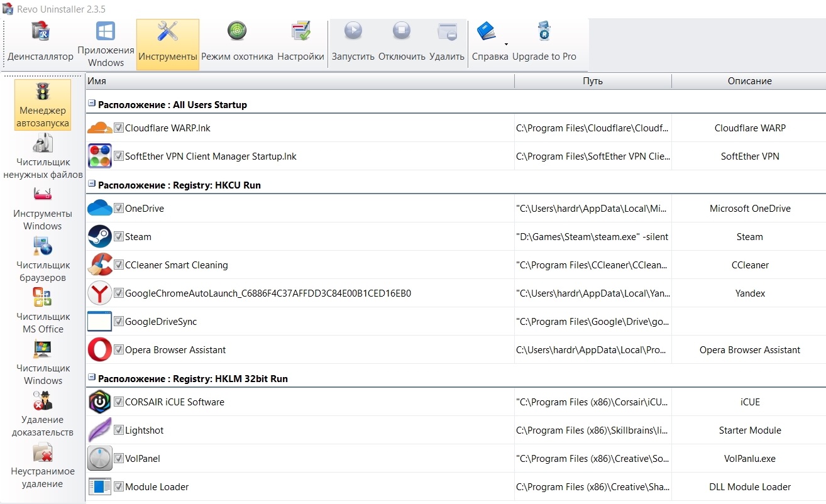Screen dimensions: 826x504
Task: Toggle the GoogleChromeAutoLaunch checkbox
Action: (x=118, y=293)
